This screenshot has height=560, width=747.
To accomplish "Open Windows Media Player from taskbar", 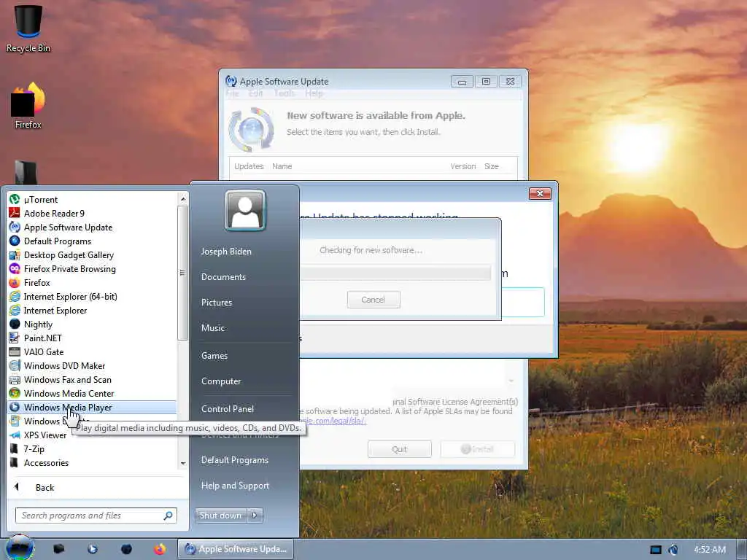I will (93, 549).
